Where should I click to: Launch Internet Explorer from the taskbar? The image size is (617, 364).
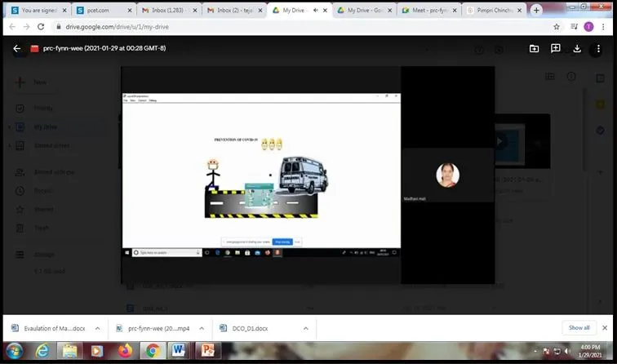coord(42,351)
